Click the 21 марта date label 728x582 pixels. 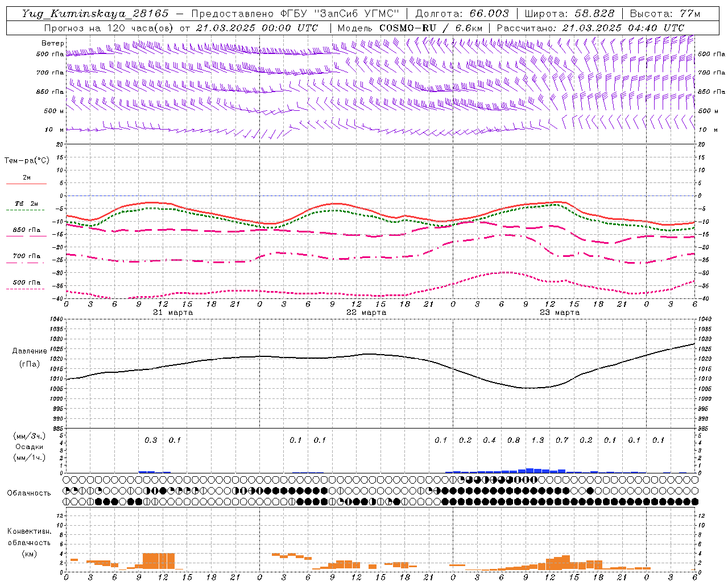(173, 313)
